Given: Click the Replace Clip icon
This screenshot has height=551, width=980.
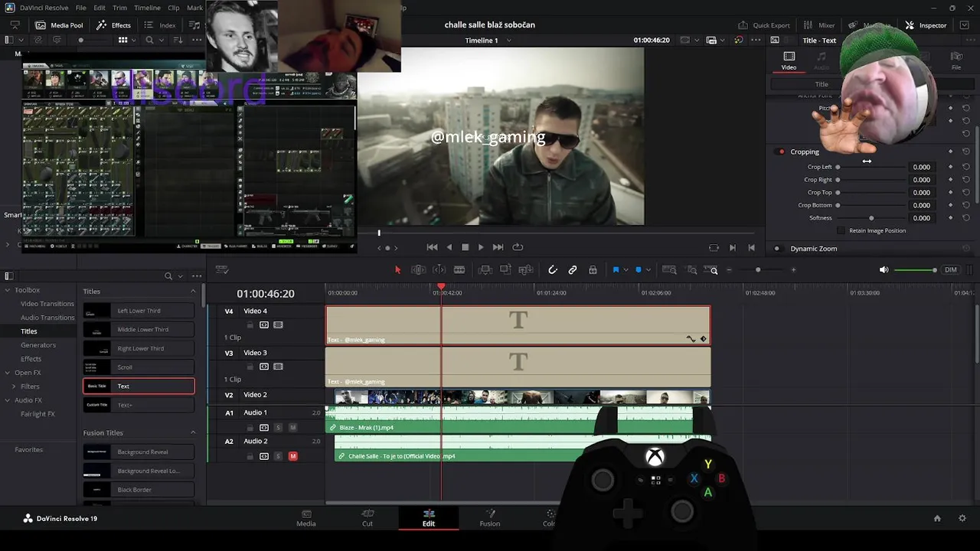Looking at the screenshot, I should pos(526,269).
